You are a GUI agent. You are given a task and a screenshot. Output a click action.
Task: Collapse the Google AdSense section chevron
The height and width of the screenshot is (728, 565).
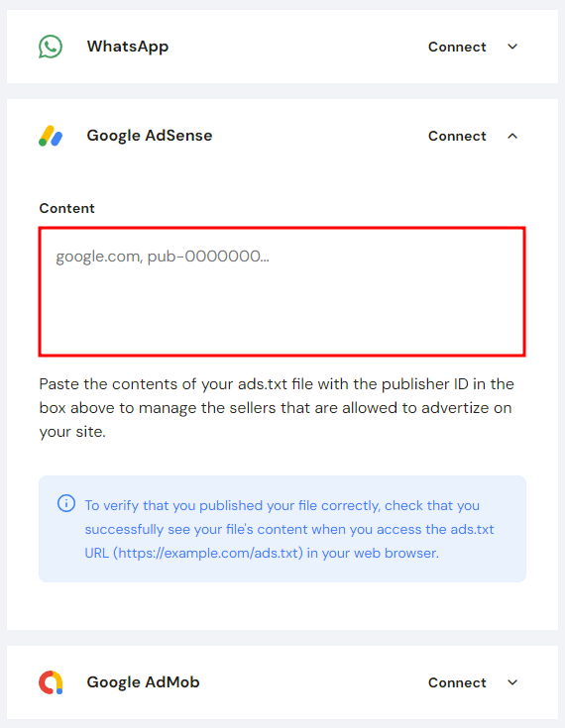tap(512, 136)
